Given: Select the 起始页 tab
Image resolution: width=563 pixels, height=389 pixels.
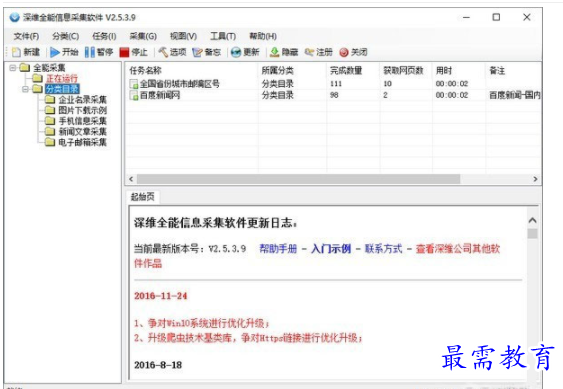Looking at the screenshot, I should [x=143, y=197].
